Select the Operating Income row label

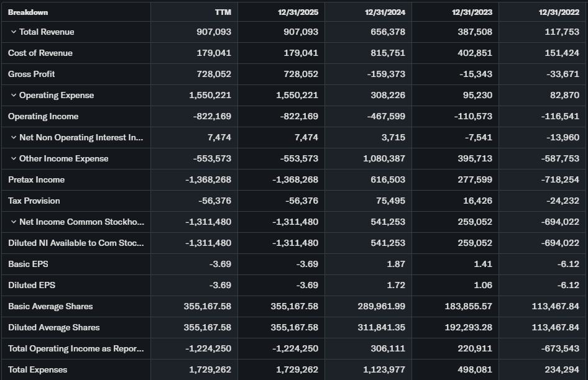point(44,117)
